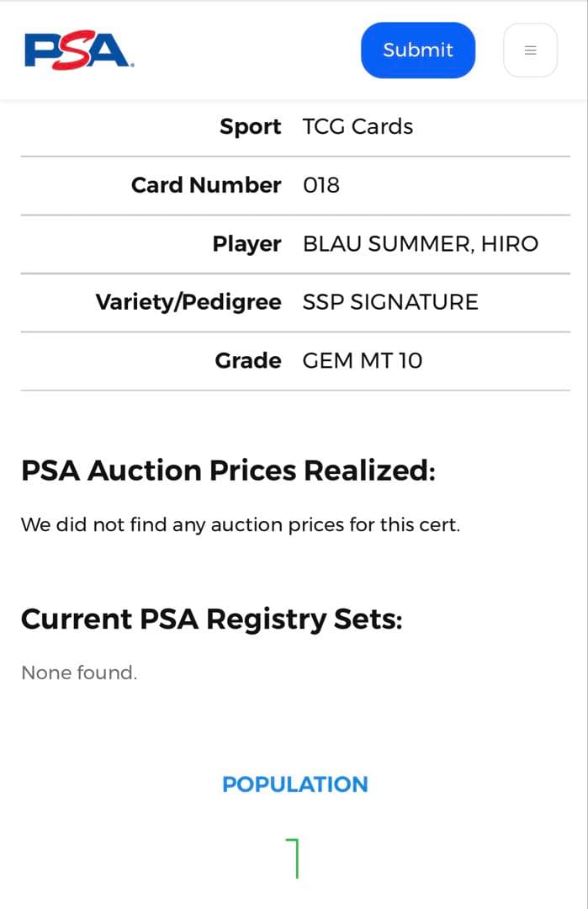Click the no auction prices found message
This screenshot has height=909, width=588.
pyautogui.click(x=241, y=525)
